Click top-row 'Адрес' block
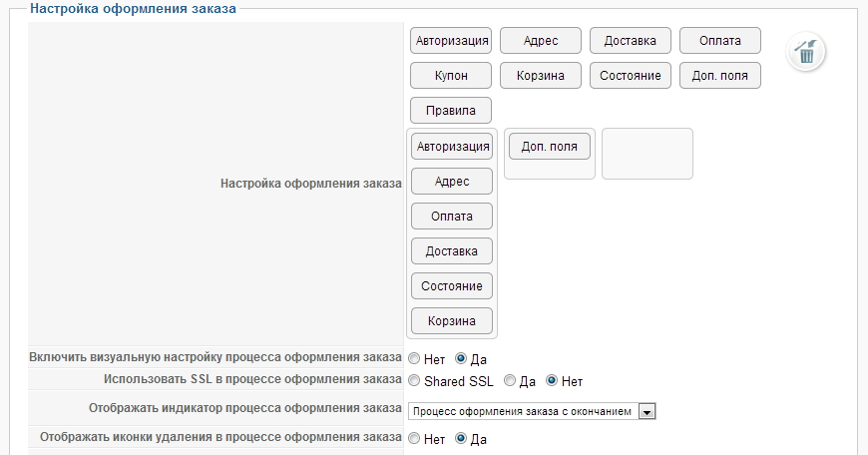The width and height of the screenshot is (868, 455). [541, 41]
